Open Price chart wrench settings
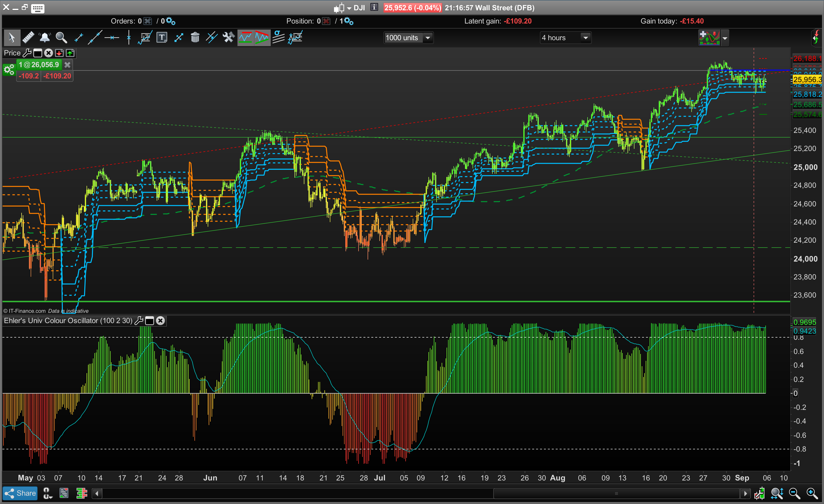Screen dimensions: 824x504 (27, 53)
